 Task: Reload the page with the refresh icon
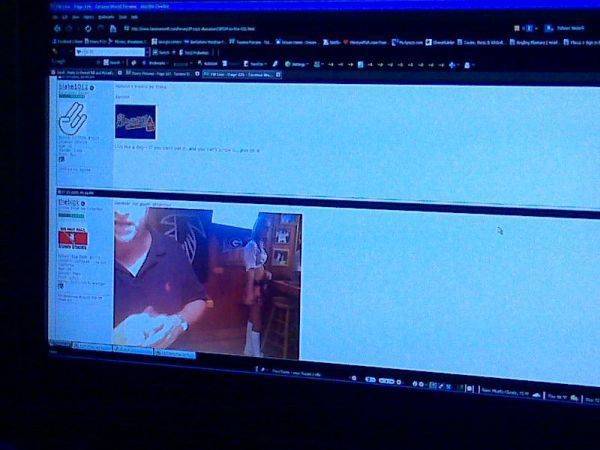click(88, 28)
